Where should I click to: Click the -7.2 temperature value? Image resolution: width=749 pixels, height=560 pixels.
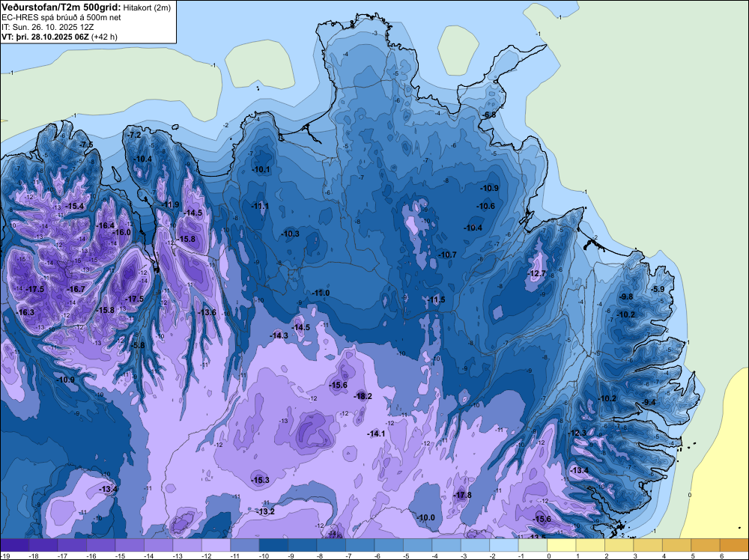point(134,135)
